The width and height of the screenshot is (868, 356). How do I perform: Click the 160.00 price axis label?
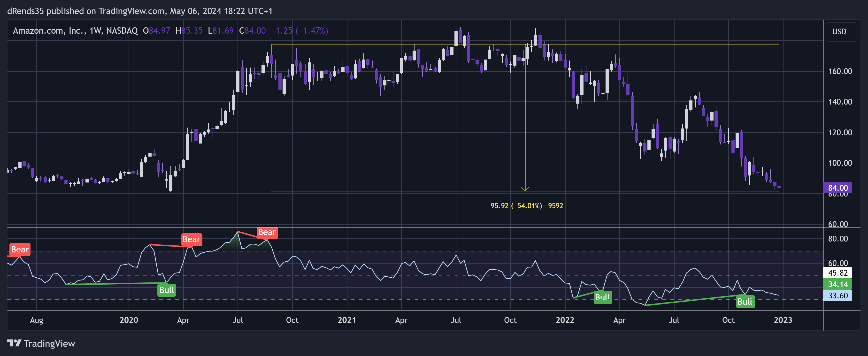[x=840, y=71]
